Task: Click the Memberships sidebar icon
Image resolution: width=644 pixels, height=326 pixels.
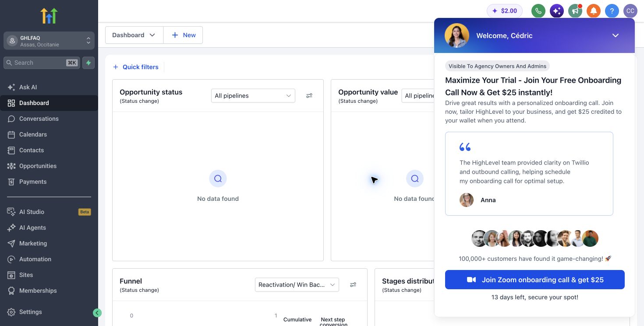Action: point(11,291)
